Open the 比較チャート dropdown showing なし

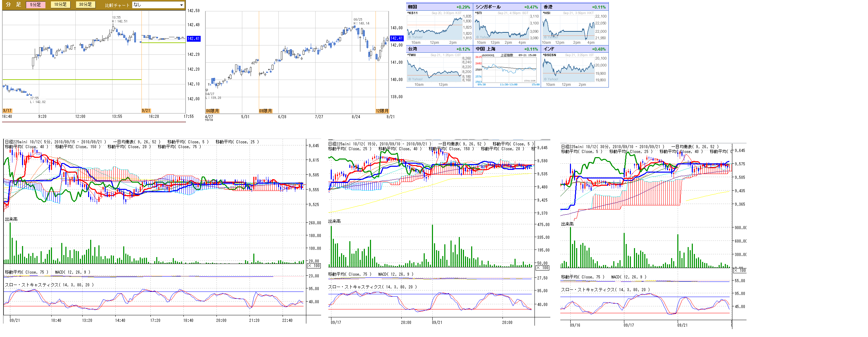tap(158, 5)
